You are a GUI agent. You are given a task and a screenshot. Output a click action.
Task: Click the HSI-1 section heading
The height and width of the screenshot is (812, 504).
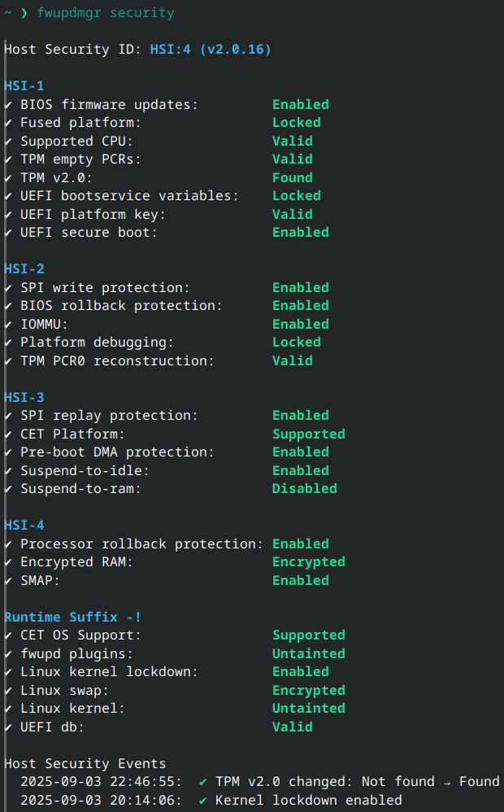pos(24,86)
